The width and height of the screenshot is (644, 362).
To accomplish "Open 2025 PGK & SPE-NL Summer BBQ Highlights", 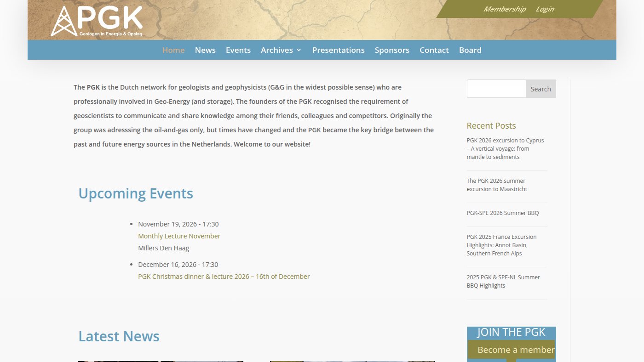I will tap(503, 281).
